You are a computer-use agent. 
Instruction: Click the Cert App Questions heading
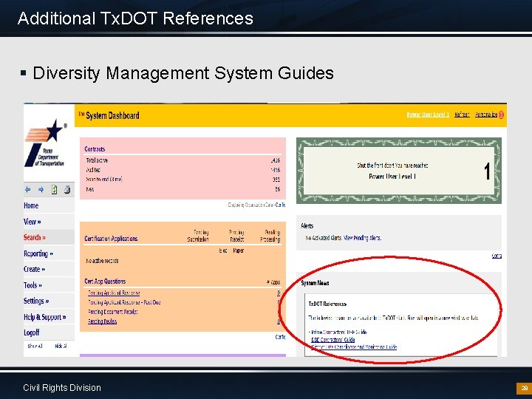(x=105, y=282)
